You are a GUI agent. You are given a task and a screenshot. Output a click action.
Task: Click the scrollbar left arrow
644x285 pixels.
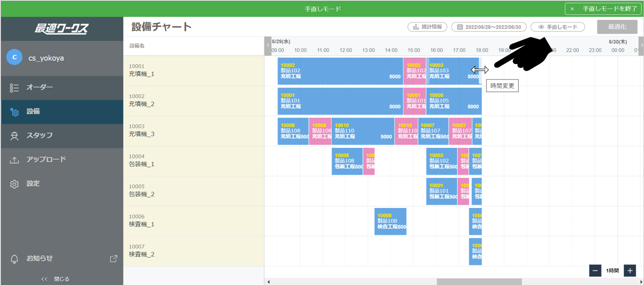coord(268,282)
